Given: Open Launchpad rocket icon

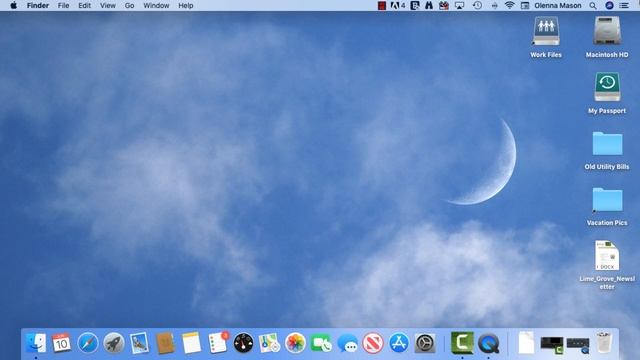Looking at the screenshot, I should click(113, 343).
